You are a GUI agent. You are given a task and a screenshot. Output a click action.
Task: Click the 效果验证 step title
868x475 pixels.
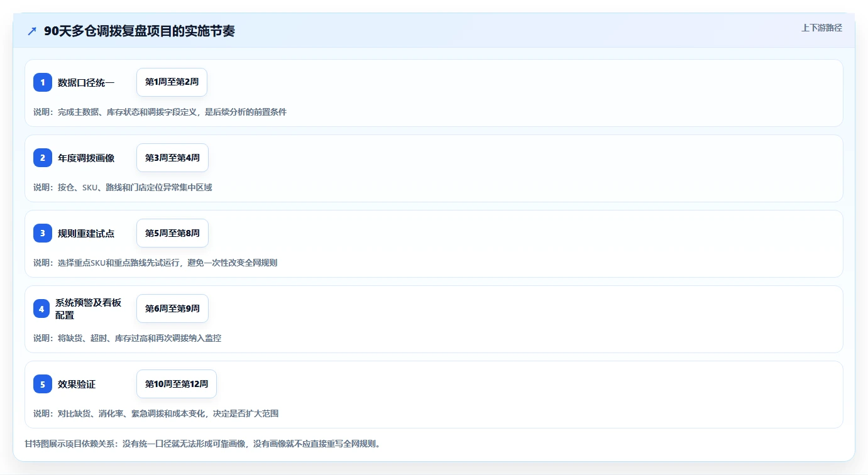[77, 384]
